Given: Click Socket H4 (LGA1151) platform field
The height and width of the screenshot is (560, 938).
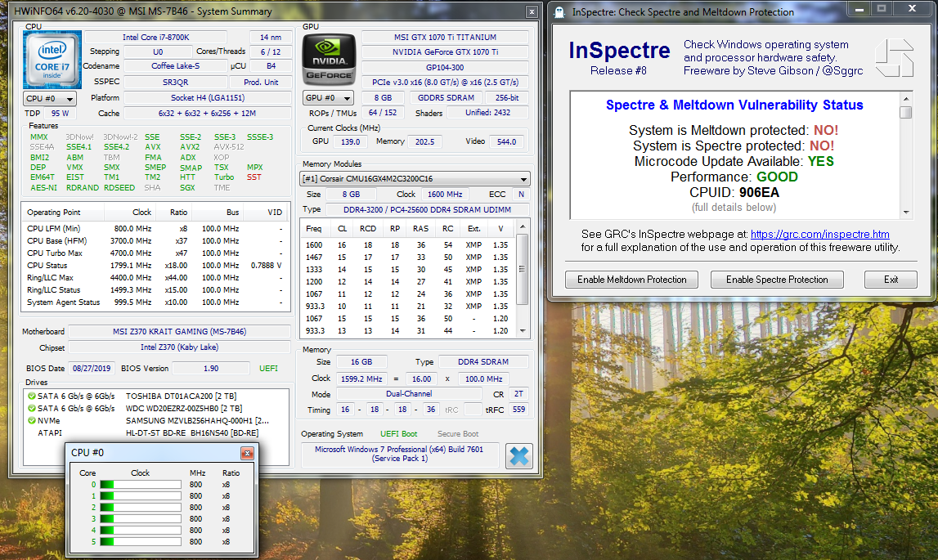Looking at the screenshot, I should (208, 97).
